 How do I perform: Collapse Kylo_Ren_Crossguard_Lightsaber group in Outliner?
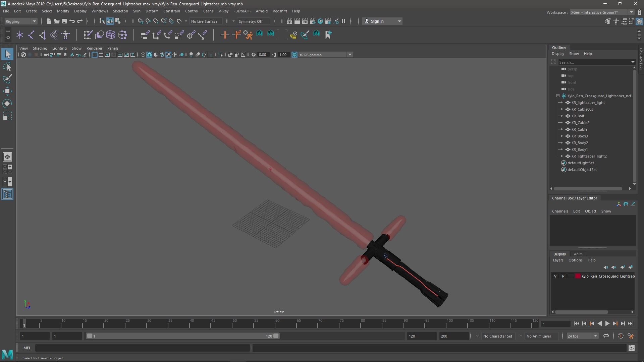click(558, 96)
